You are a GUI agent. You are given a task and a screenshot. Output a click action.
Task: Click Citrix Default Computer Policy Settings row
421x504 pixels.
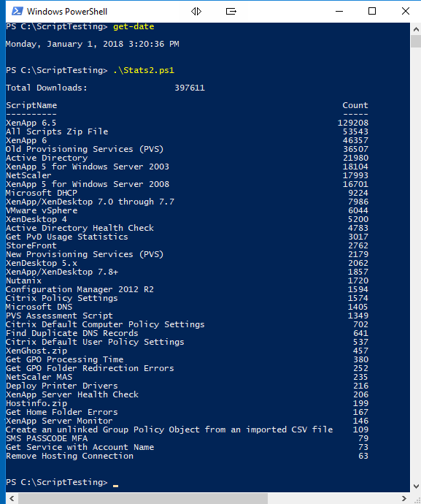click(x=187, y=324)
